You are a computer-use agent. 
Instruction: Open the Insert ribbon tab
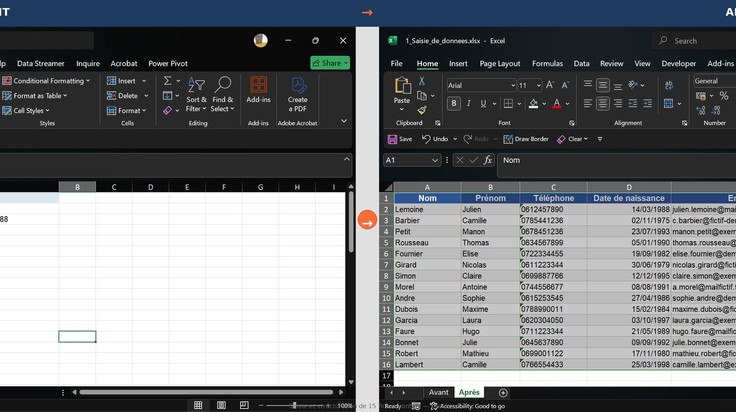pyautogui.click(x=458, y=63)
